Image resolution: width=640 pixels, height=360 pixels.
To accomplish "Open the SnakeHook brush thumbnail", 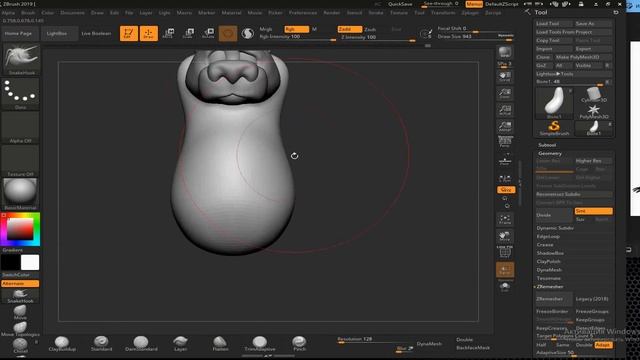I will pos(21,59).
